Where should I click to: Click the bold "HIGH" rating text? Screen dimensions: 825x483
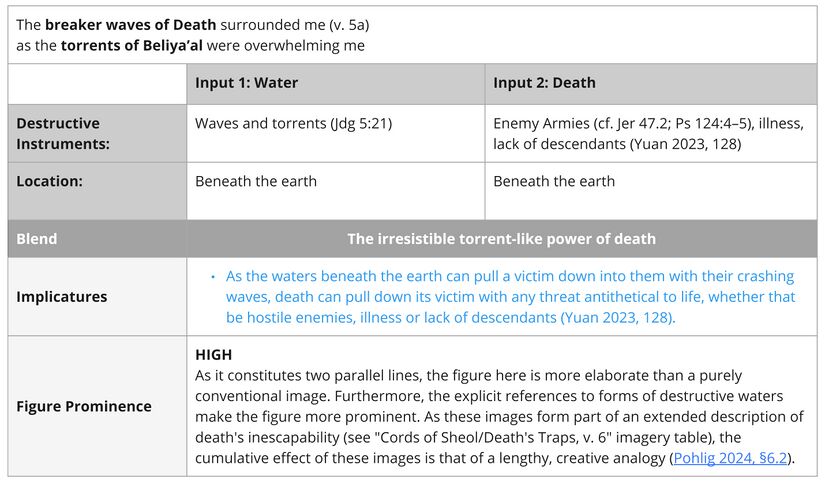[214, 355]
